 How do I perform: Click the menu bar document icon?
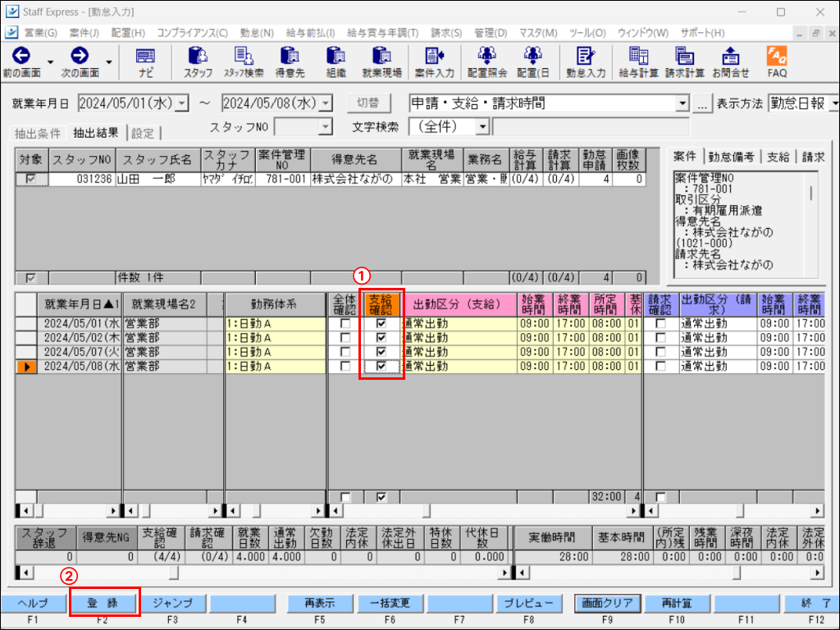(11, 32)
